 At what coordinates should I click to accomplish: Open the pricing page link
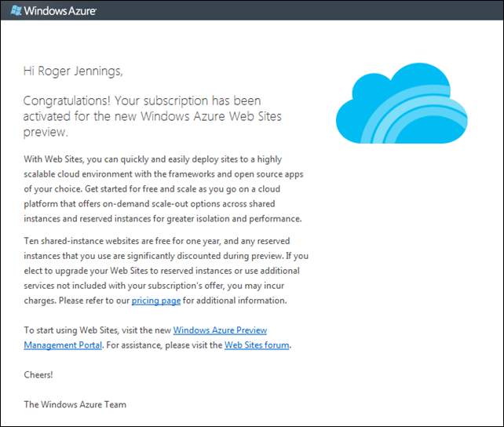tap(155, 301)
